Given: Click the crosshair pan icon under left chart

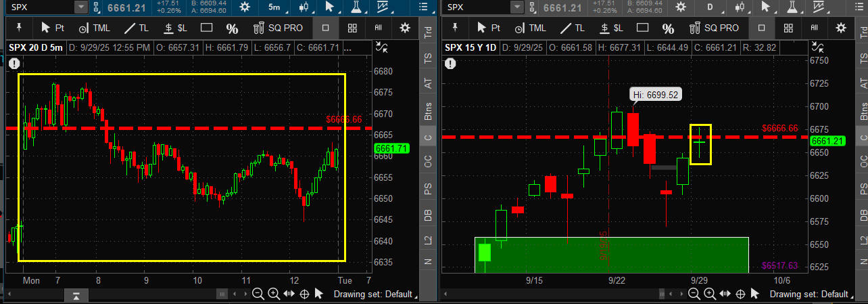Looking at the screenshot, I should click(304, 294).
